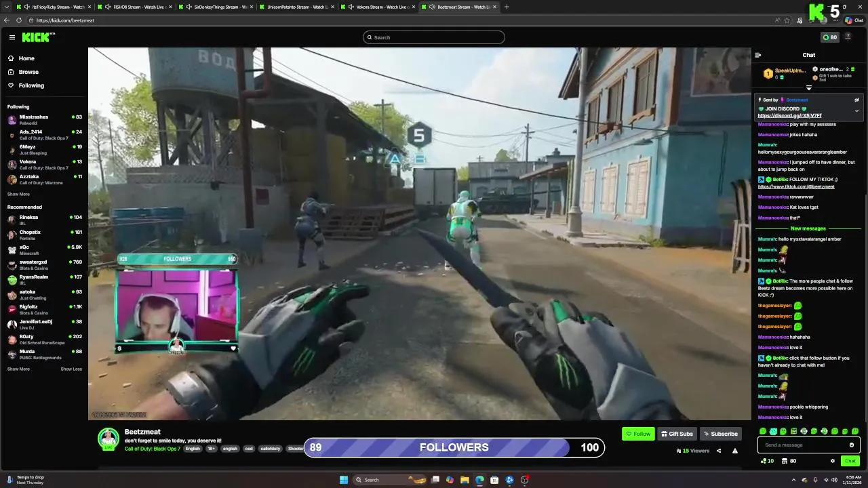The image size is (868, 488).
Task: Hide the pinned message icon
Action: [x=856, y=100]
